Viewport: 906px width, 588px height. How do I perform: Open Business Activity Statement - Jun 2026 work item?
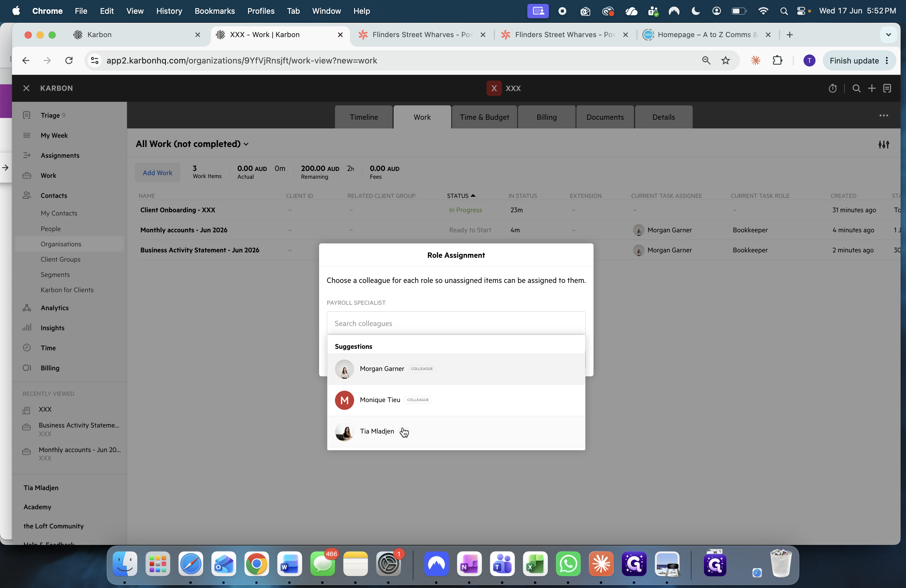pos(200,250)
